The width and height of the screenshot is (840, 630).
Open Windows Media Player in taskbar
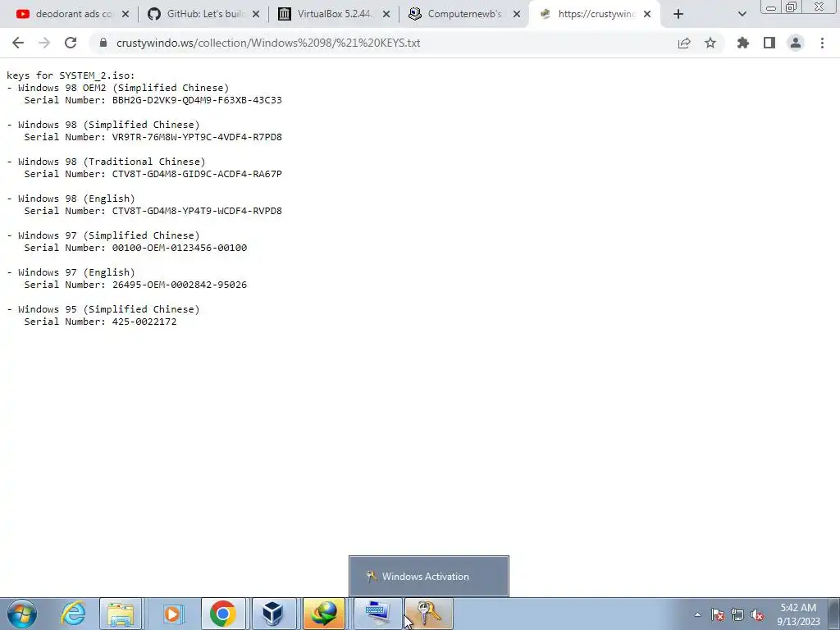[x=172, y=614]
